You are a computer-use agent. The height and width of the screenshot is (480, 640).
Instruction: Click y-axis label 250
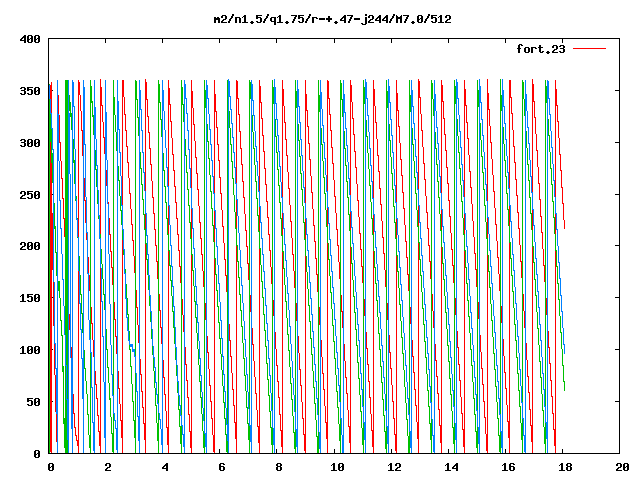click(x=30, y=195)
